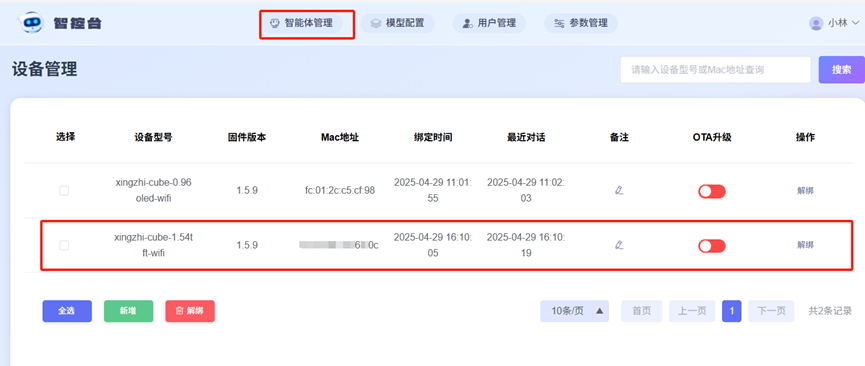
Task: Click the 参数管理 sliders icon
Action: (x=559, y=24)
